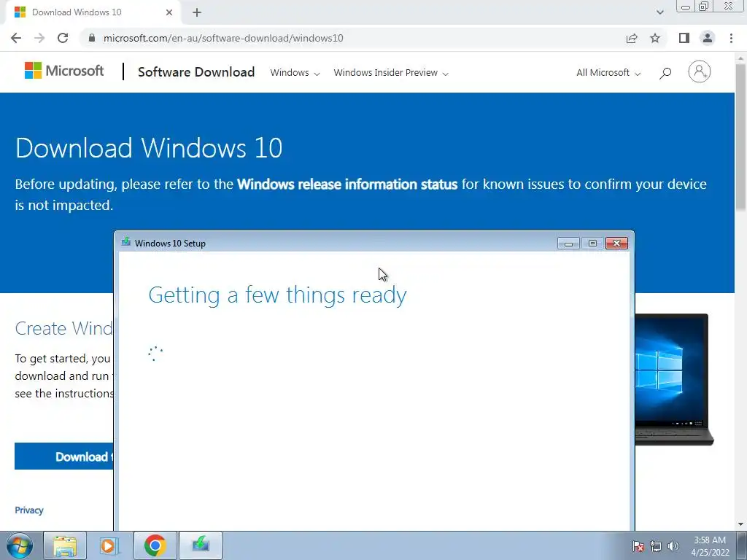Click the Windows 10 Setup title bar icon
Viewport: 747px width, 560px height.
(125, 242)
